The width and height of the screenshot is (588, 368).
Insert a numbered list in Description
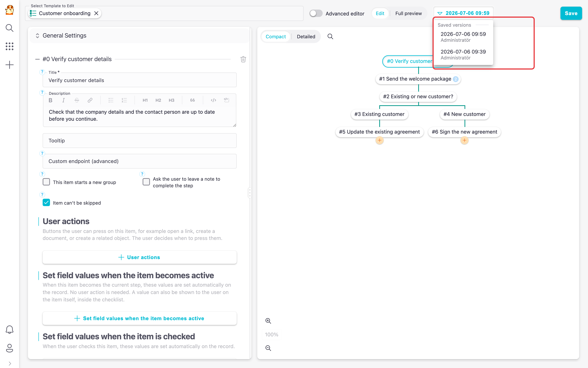124,100
